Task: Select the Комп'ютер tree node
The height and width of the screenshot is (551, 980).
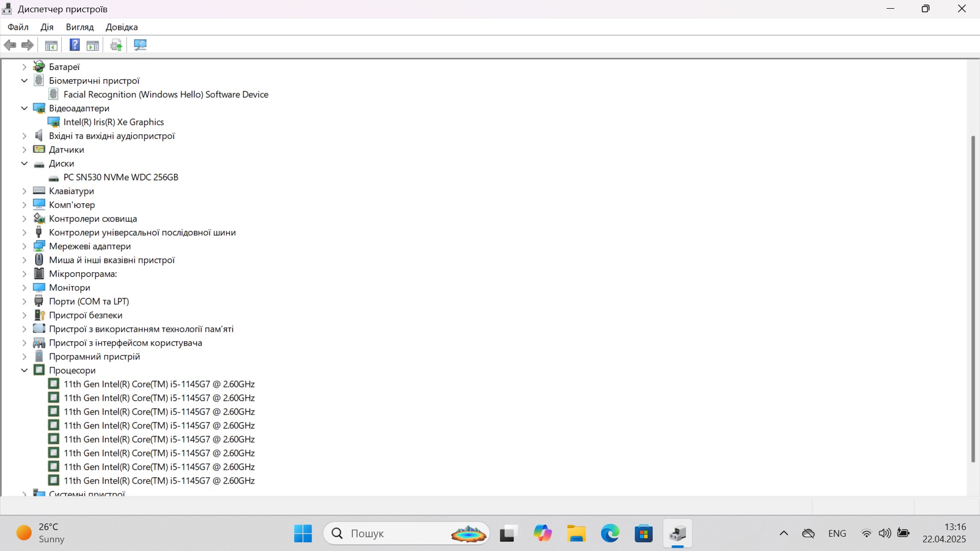Action: click(x=72, y=205)
